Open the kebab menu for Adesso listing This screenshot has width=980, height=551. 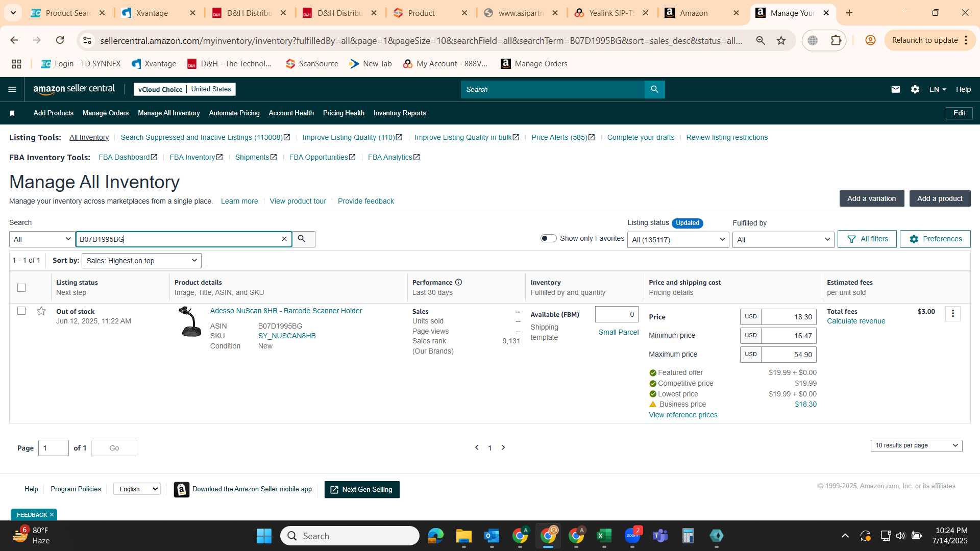click(x=952, y=313)
